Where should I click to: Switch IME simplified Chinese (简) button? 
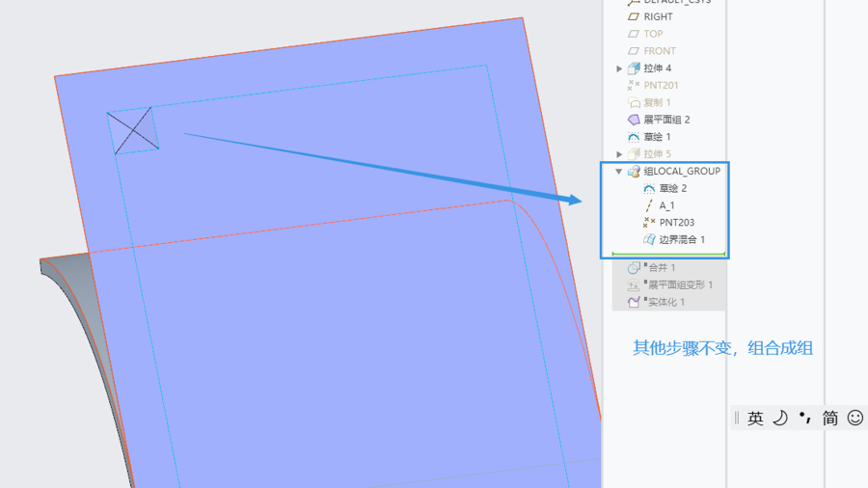[829, 418]
